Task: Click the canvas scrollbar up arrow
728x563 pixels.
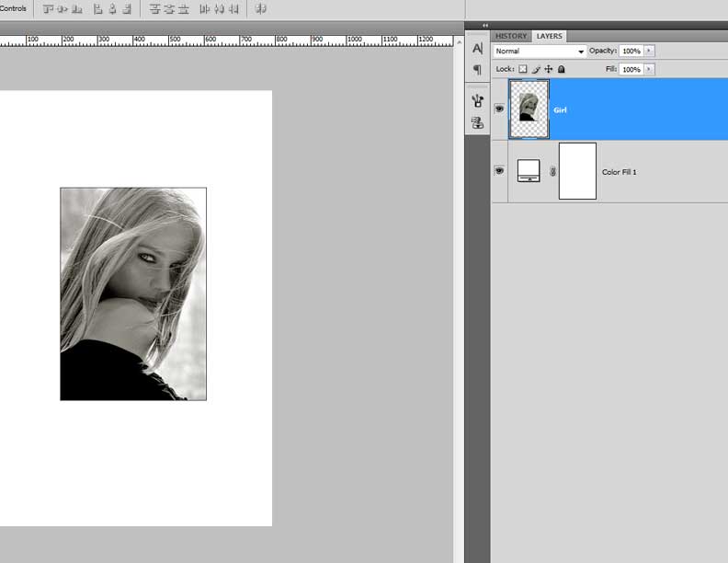Action: (459, 41)
